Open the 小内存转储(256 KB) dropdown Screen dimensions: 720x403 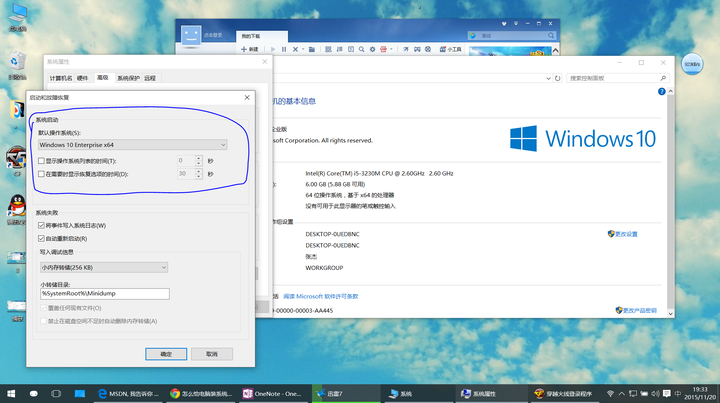tap(104, 267)
